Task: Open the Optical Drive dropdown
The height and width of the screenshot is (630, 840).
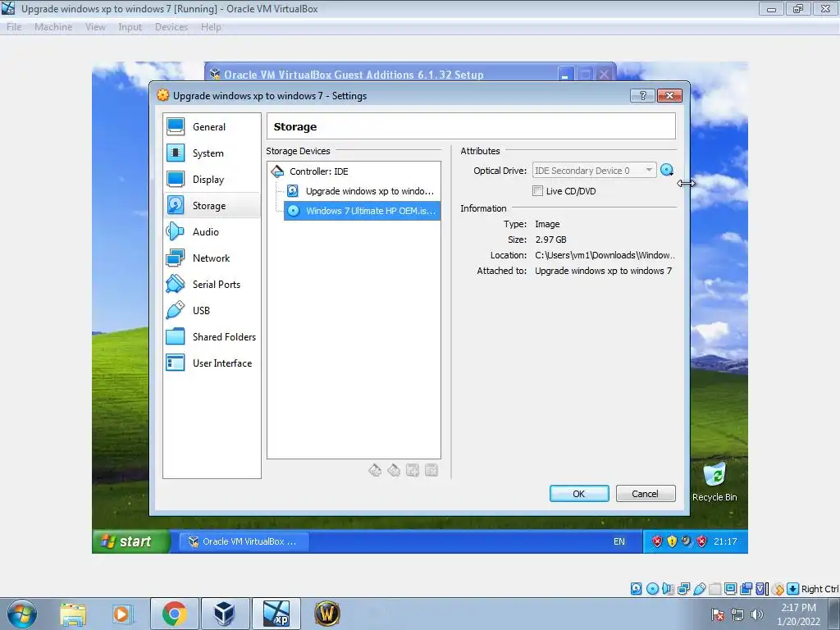Action: click(x=594, y=171)
